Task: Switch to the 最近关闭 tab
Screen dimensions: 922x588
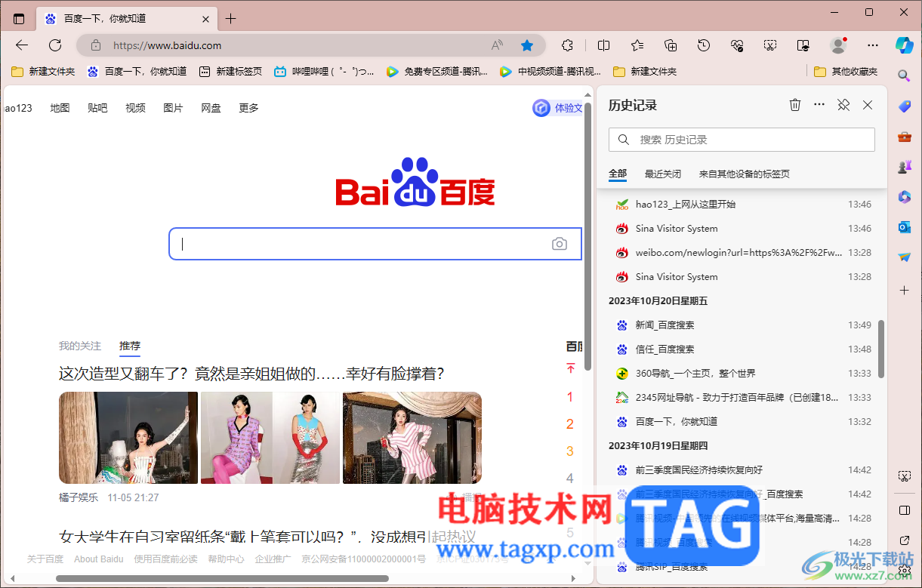Action: click(x=662, y=174)
